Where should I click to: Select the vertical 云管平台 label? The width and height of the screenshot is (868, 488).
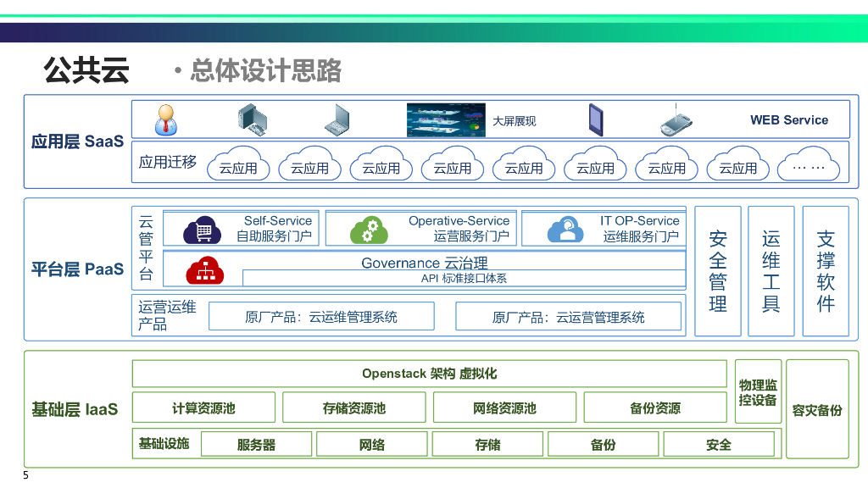tap(146, 248)
